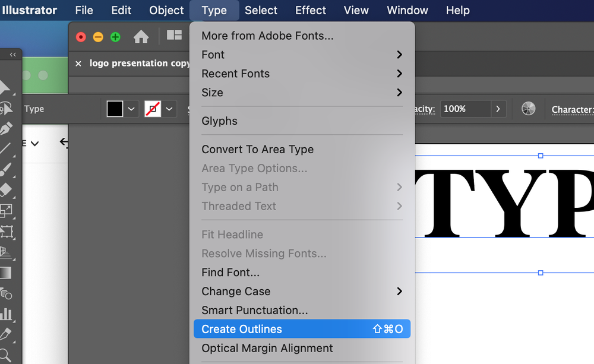Choose Find Font menu entry
The height and width of the screenshot is (364, 594).
pyautogui.click(x=302, y=273)
